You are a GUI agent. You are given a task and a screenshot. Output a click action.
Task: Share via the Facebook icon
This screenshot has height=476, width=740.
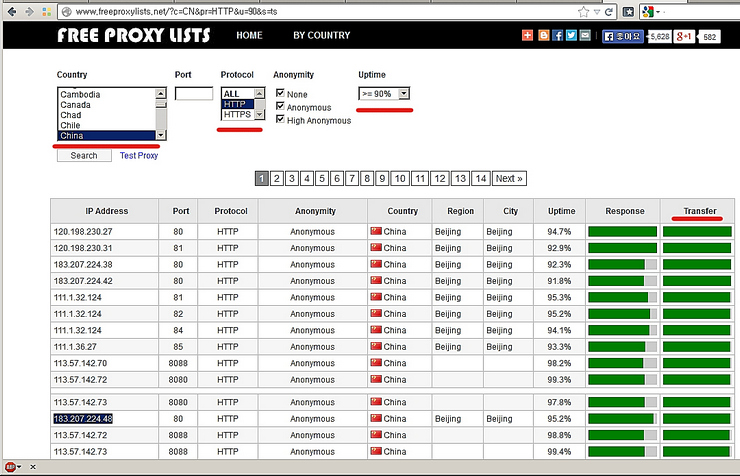click(x=557, y=35)
